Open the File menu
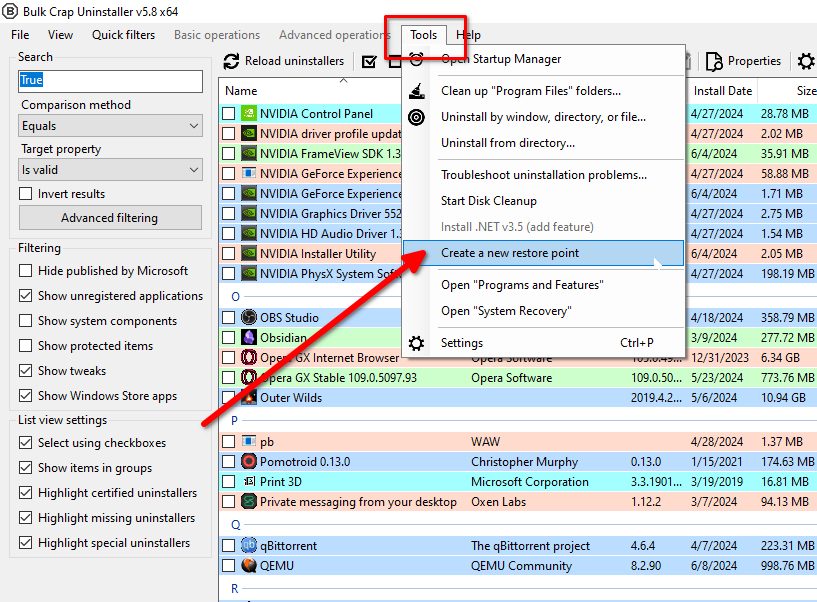This screenshot has height=602, width=817. (x=20, y=35)
